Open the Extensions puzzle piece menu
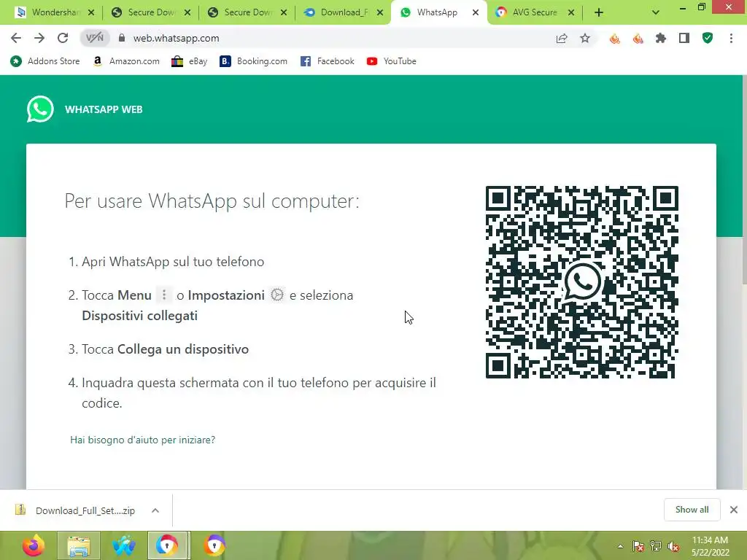The height and width of the screenshot is (560, 747). (661, 38)
